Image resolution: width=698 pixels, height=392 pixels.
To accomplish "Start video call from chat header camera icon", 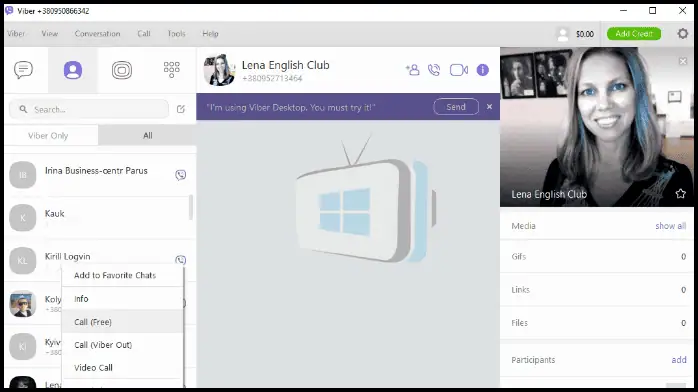I will (x=459, y=70).
